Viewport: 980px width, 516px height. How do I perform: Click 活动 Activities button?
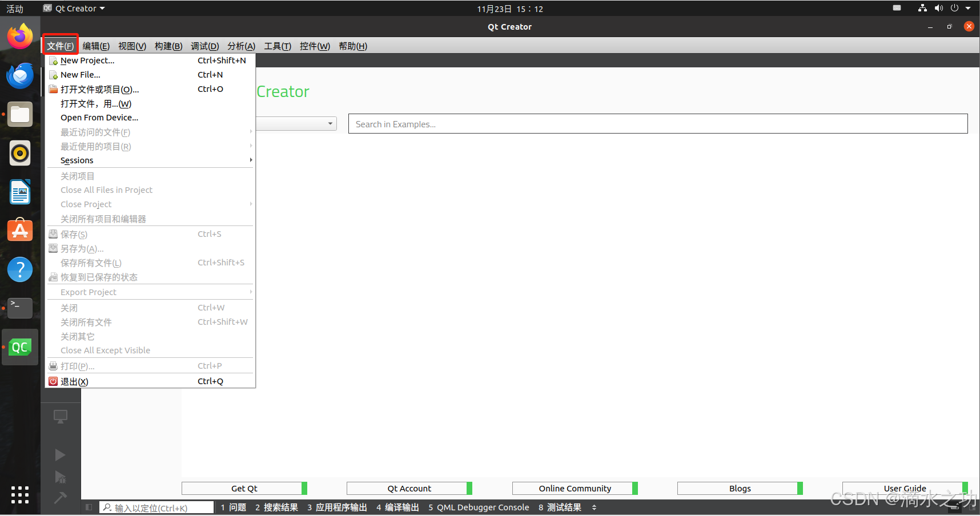(15, 9)
